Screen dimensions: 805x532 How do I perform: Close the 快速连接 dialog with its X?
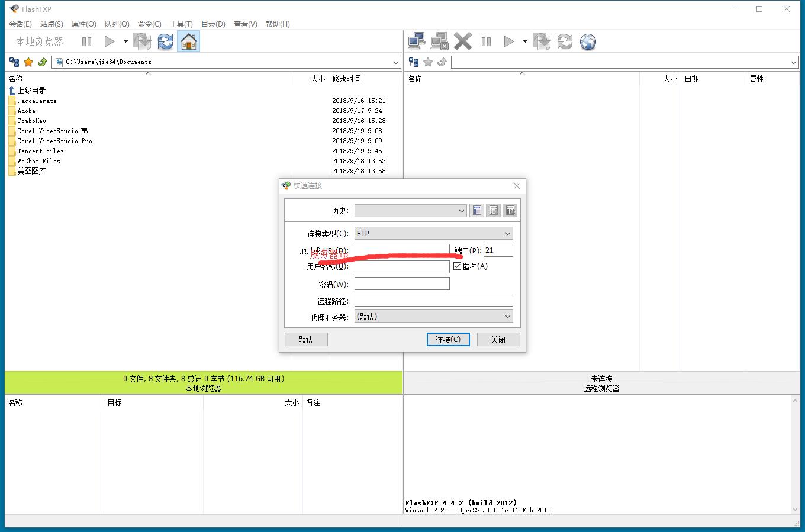pyautogui.click(x=516, y=186)
